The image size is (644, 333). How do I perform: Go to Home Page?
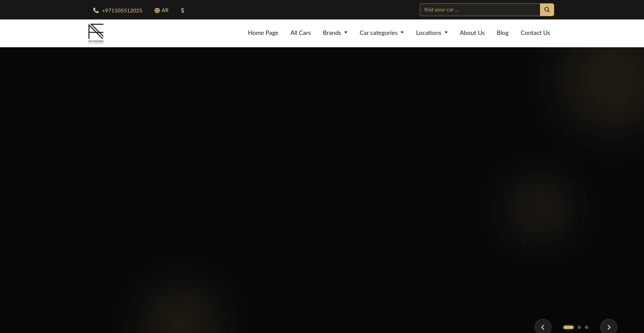click(263, 33)
